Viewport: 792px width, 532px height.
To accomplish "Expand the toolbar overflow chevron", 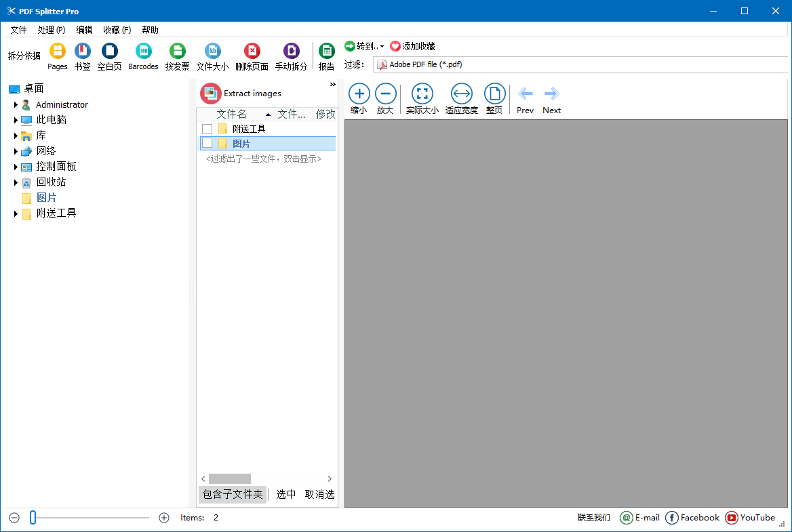I will point(332,84).
